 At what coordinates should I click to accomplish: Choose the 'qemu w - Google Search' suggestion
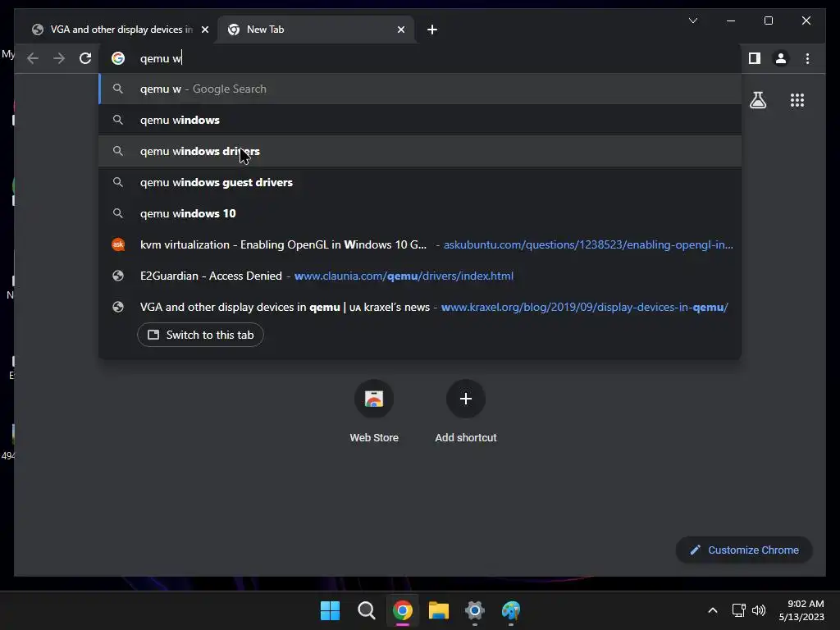tap(420, 89)
